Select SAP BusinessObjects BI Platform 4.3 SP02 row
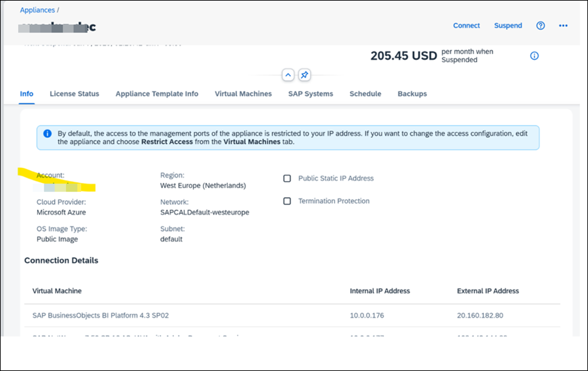 pyautogui.click(x=292, y=316)
